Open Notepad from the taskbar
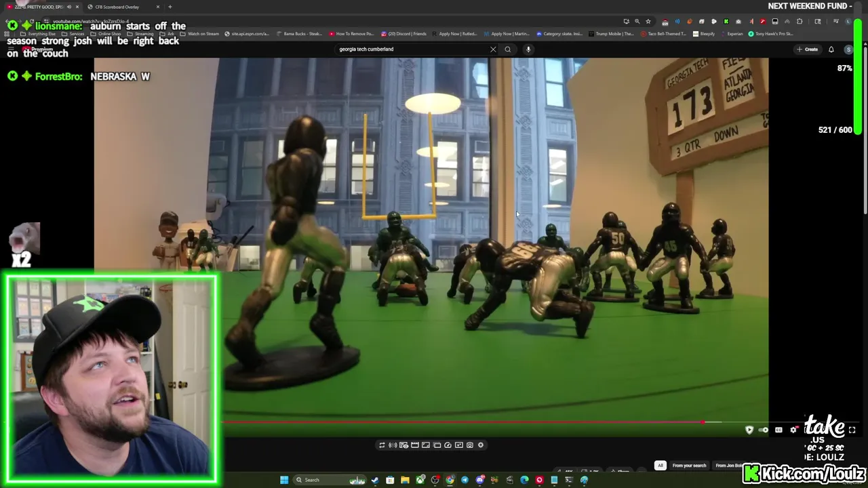This screenshot has width=868, height=488. coord(554,480)
